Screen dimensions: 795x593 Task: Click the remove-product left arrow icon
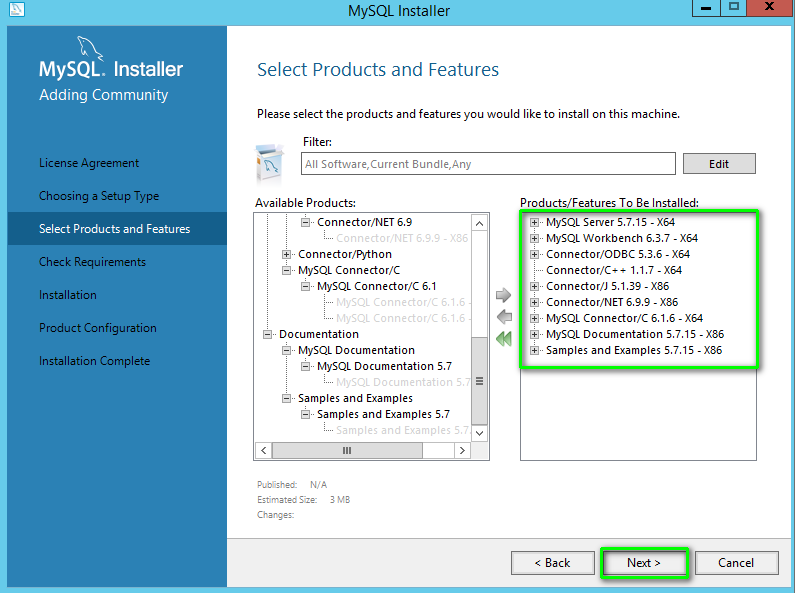tap(504, 317)
